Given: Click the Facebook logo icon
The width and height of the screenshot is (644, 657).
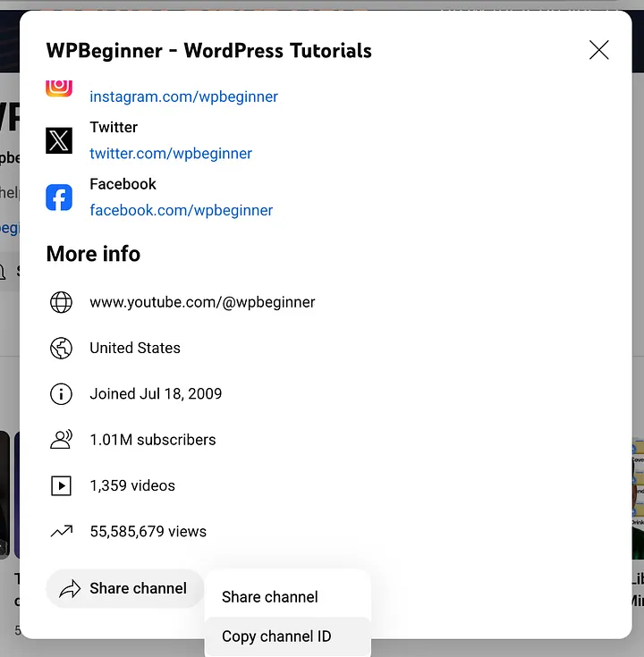Looking at the screenshot, I should (x=59, y=198).
